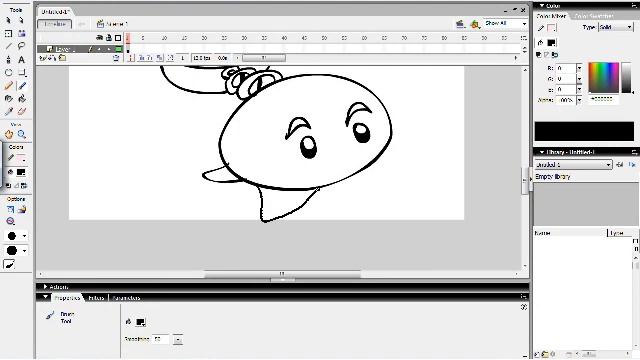This screenshot has height=360, width=640.
Task: Click the Add Motion Guide icon
Action: click(52, 58)
